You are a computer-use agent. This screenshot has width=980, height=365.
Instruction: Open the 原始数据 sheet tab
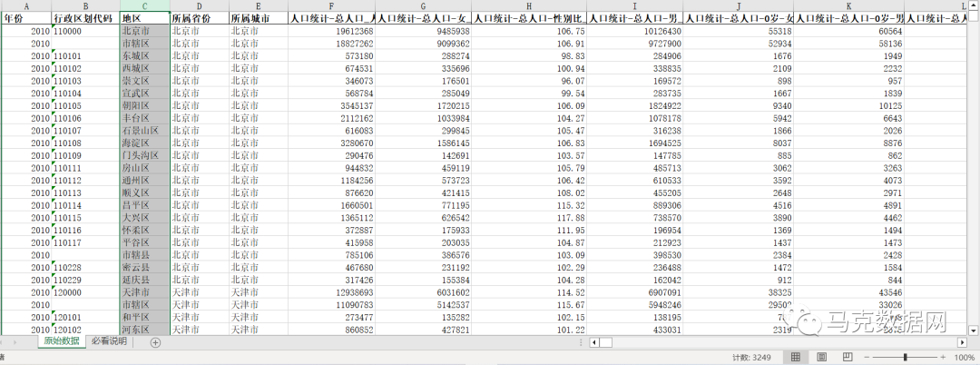pyautogui.click(x=62, y=341)
